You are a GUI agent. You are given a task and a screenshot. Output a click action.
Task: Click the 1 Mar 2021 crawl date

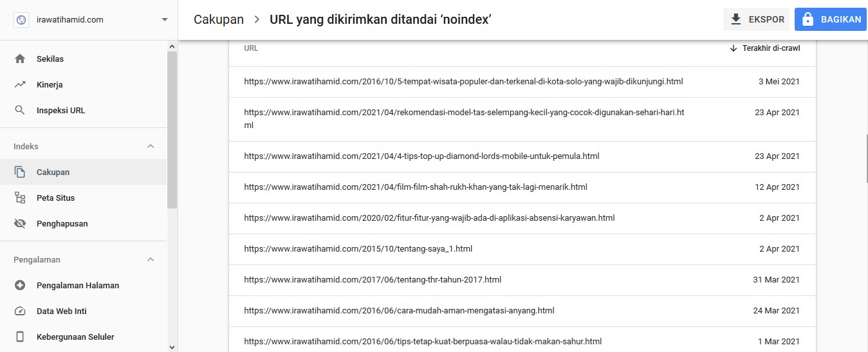tap(779, 342)
